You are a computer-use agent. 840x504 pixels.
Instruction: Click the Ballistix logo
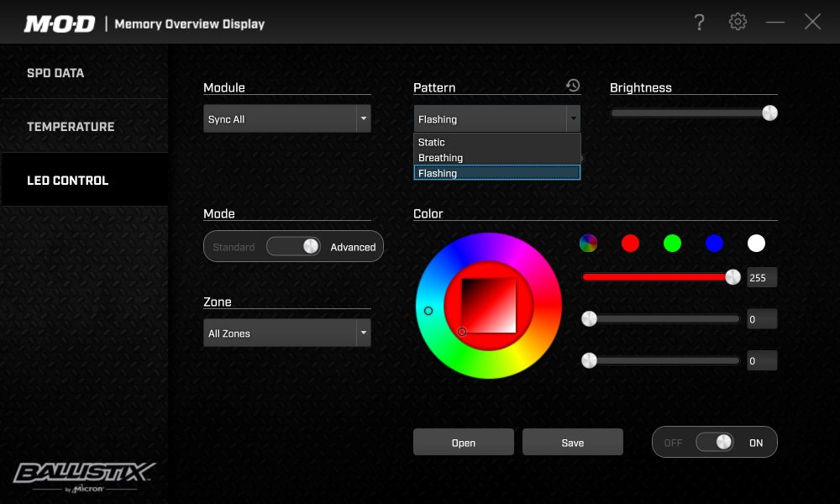point(84,476)
